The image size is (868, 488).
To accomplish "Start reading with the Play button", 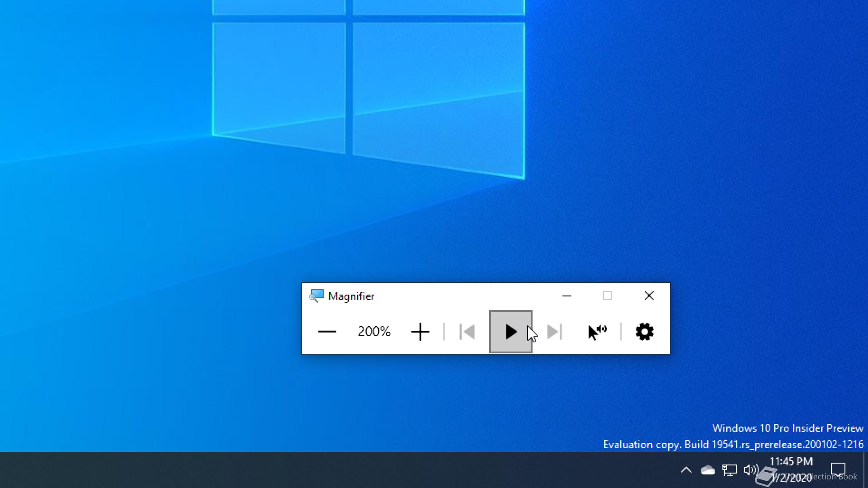I will point(510,332).
